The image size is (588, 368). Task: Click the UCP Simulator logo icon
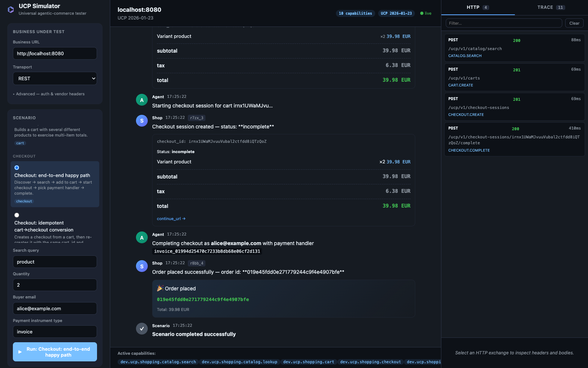(x=11, y=10)
